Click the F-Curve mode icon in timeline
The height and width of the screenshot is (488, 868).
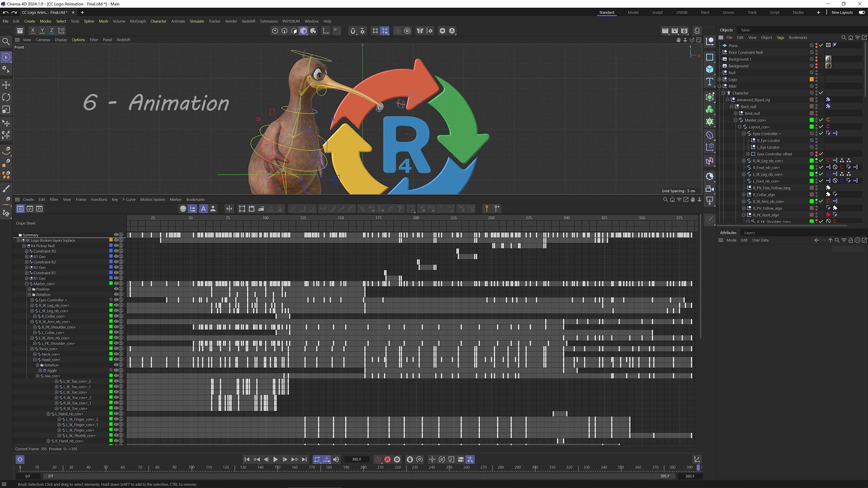point(30,209)
